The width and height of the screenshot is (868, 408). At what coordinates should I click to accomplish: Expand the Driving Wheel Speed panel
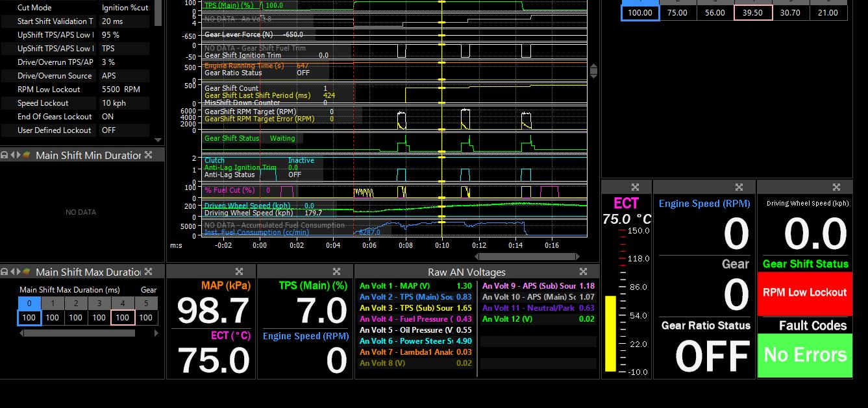(x=837, y=187)
